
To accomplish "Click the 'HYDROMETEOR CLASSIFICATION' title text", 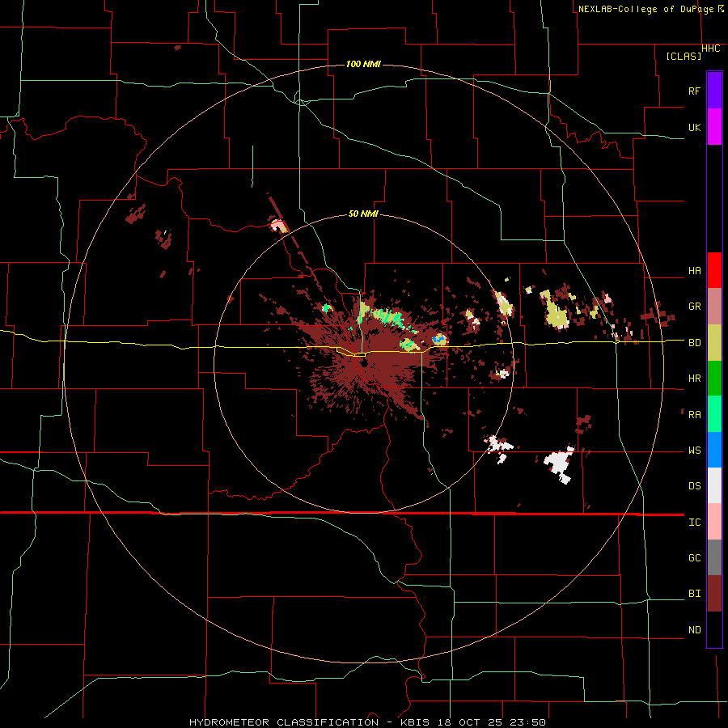I will coord(284,722).
